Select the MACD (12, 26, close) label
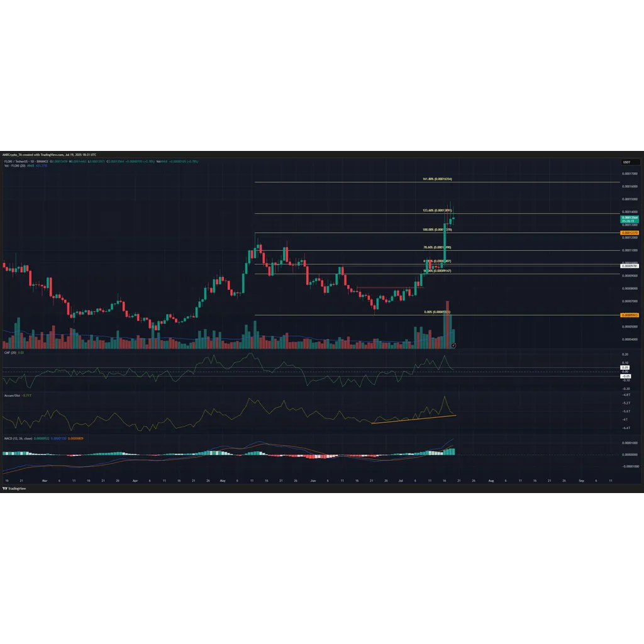This screenshot has width=644, height=644. (x=18, y=438)
